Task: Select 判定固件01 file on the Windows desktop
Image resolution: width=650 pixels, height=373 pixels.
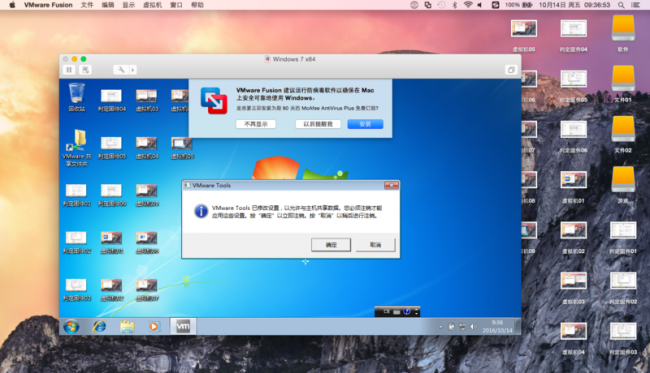Action: tap(77, 195)
